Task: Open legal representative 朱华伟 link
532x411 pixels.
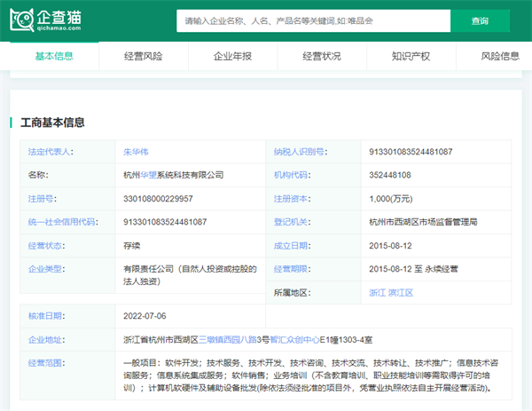Action: point(137,152)
